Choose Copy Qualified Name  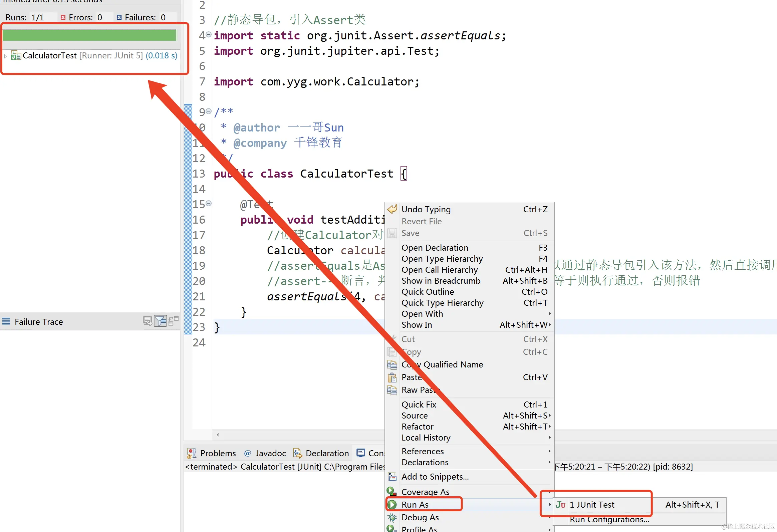pos(469,364)
